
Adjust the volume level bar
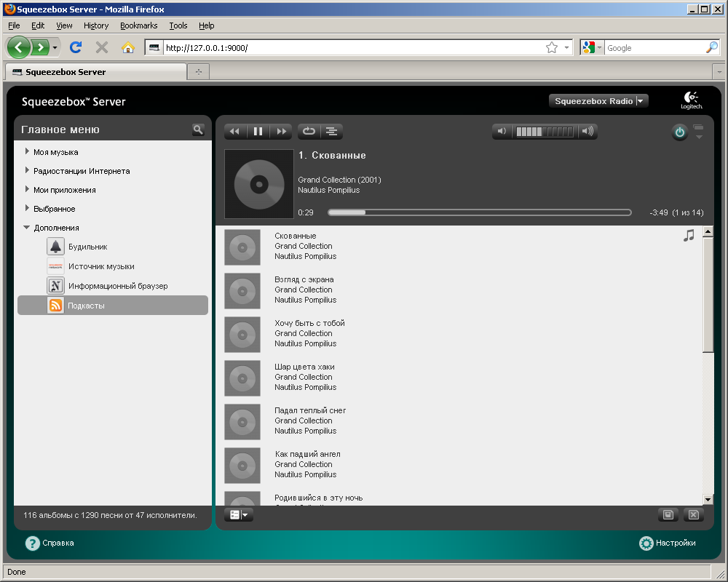[545, 132]
